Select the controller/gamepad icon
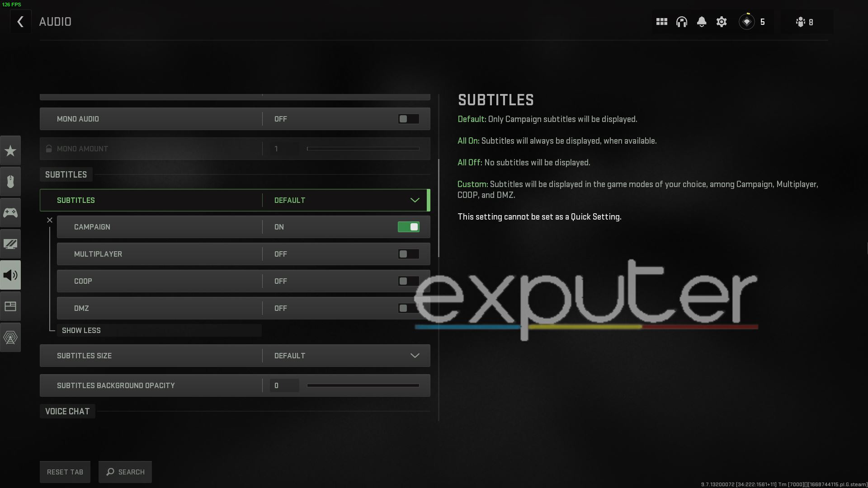This screenshot has width=868, height=488. [x=10, y=213]
